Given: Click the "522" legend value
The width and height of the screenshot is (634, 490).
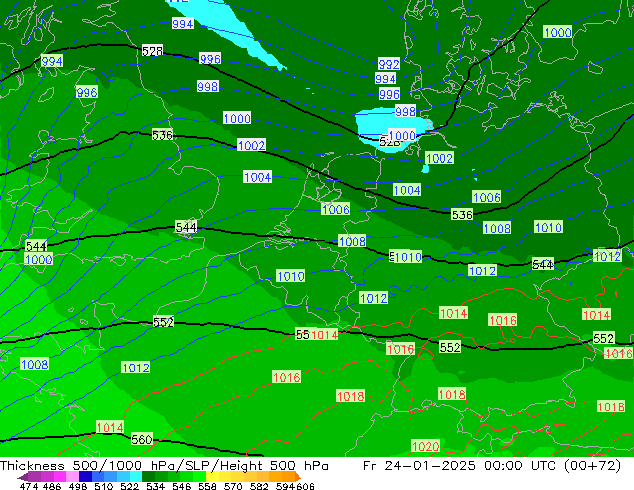Looking at the screenshot, I should pos(129,486).
